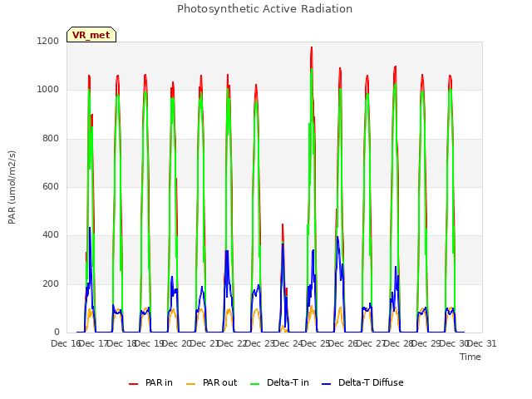Click the 200 y-axis tick label
The width and height of the screenshot is (532, 399).
51,284
